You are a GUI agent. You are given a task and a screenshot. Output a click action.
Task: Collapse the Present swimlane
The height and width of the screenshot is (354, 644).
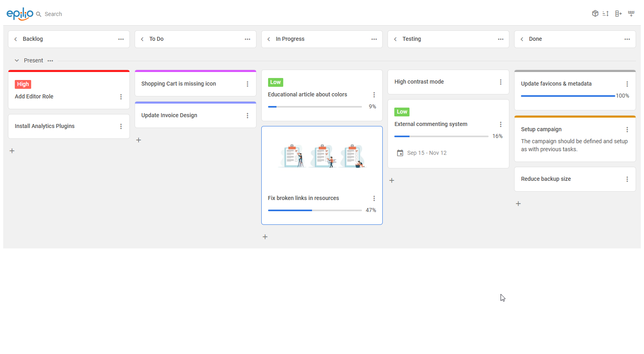point(17,60)
